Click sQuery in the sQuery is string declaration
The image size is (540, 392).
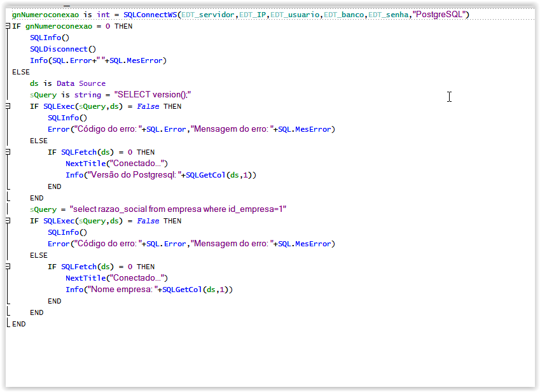click(43, 95)
